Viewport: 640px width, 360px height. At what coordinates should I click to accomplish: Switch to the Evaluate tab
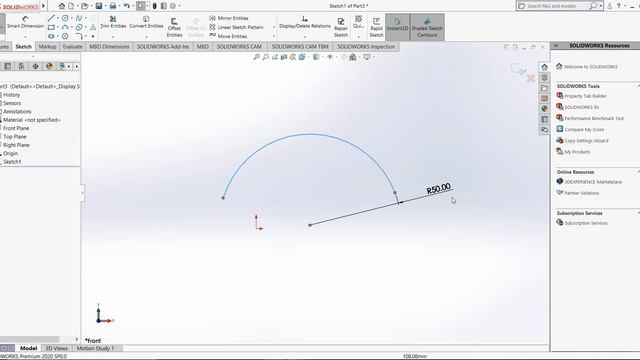pos(73,47)
